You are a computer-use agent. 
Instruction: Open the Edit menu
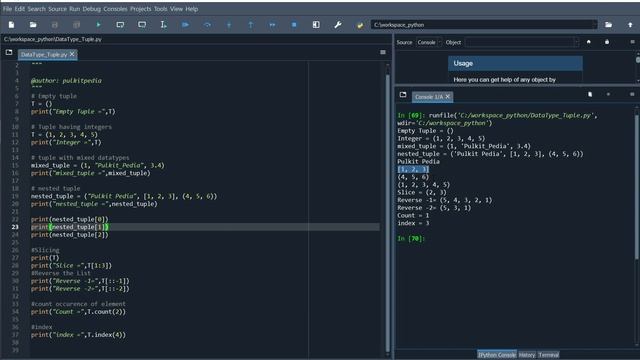20,9
